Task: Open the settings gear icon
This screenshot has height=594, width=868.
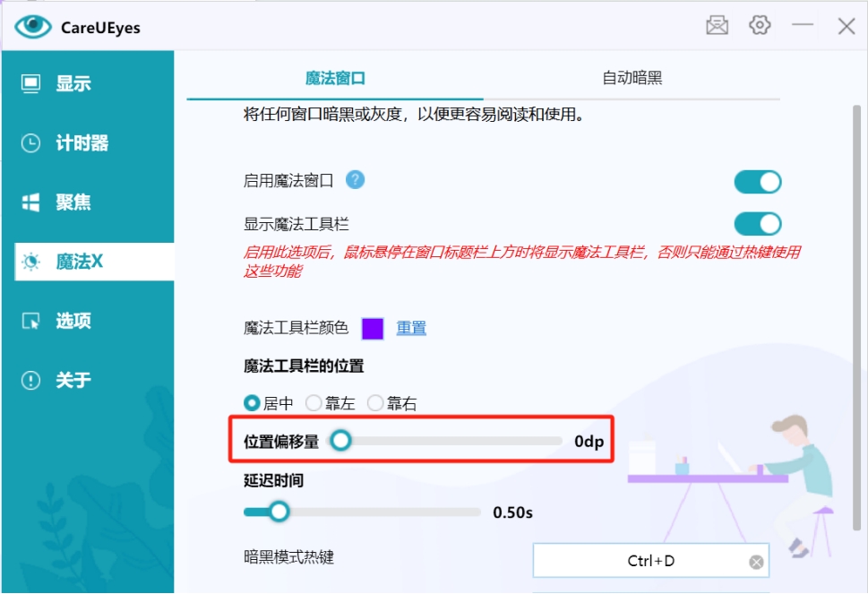Action: tap(760, 26)
